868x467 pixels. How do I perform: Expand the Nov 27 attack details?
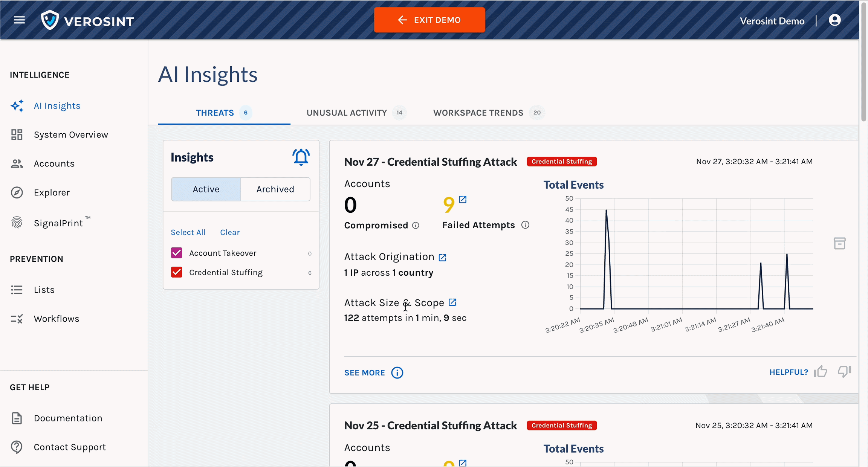tap(365, 372)
